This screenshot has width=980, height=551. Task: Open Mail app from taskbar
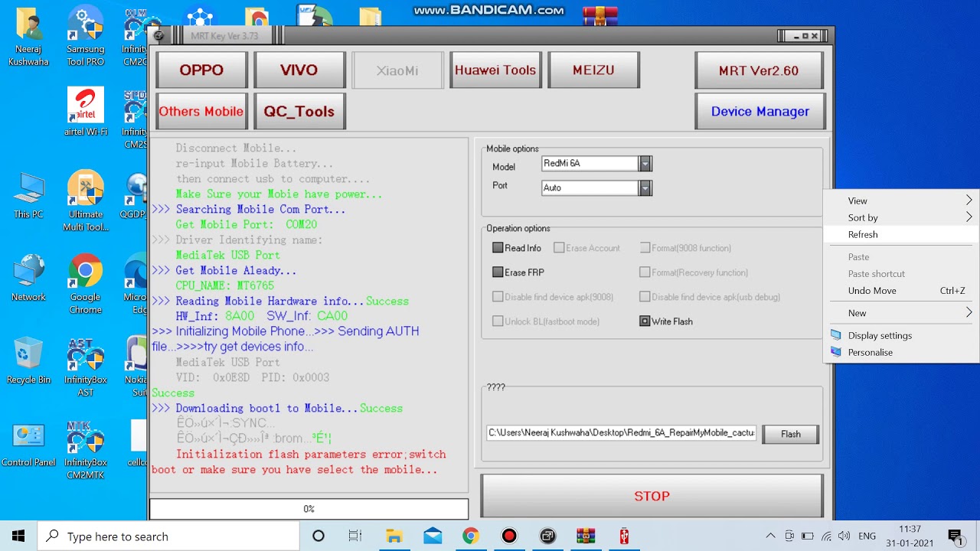coord(432,536)
